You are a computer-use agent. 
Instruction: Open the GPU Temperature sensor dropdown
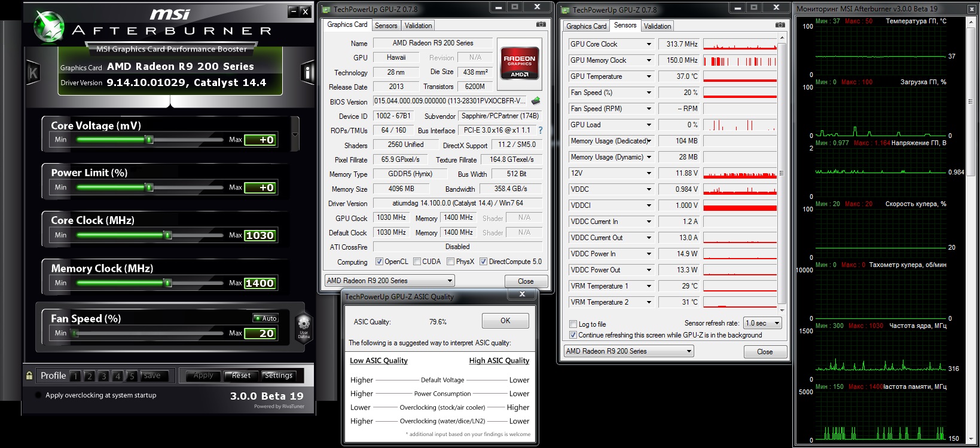coord(649,76)
